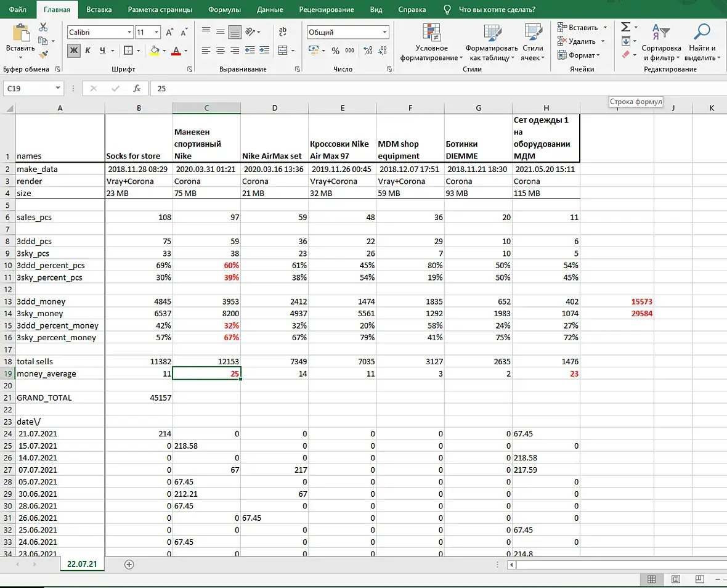Apply thousands separator 000 format
The width and height of the screenshot is (727, 588).
tap(350, 51)
